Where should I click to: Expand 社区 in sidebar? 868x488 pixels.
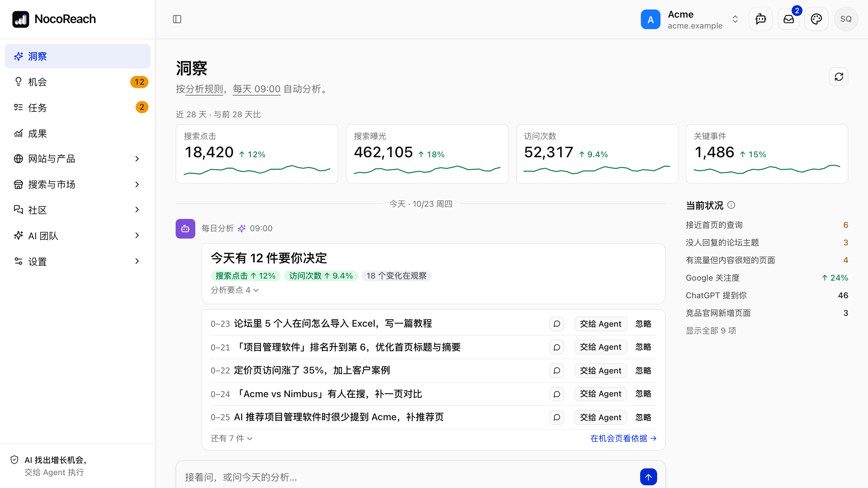coord(78,210)
